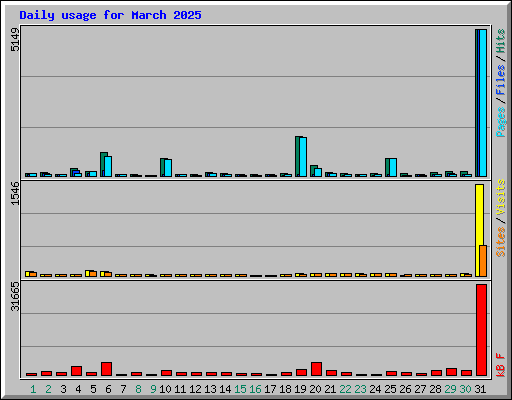This screenshot has width=512, height=400.
Task: Click the Sites legend label
Action: coord(501,242)
